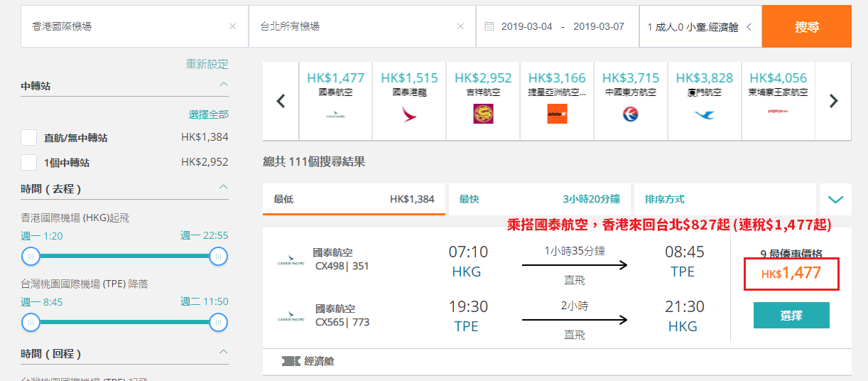Clear the 香港國際機場 origin field with its X icon
This screenshot has width=868, height=381.
tap(232, 26)
